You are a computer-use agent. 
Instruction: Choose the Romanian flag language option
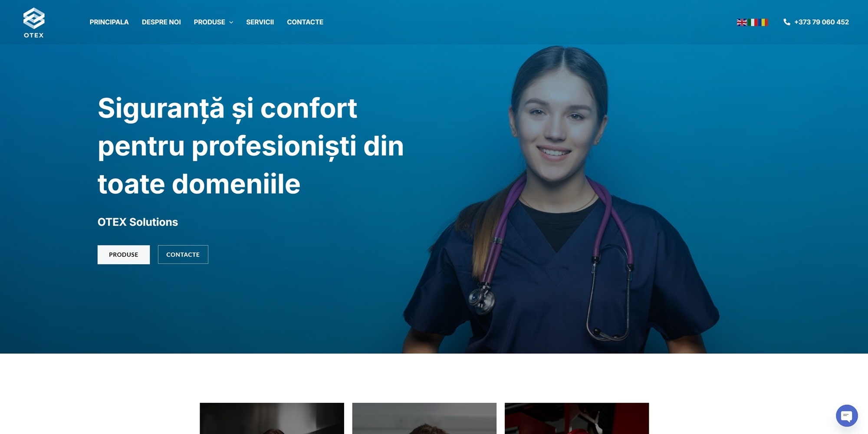(x=763, y=22)
